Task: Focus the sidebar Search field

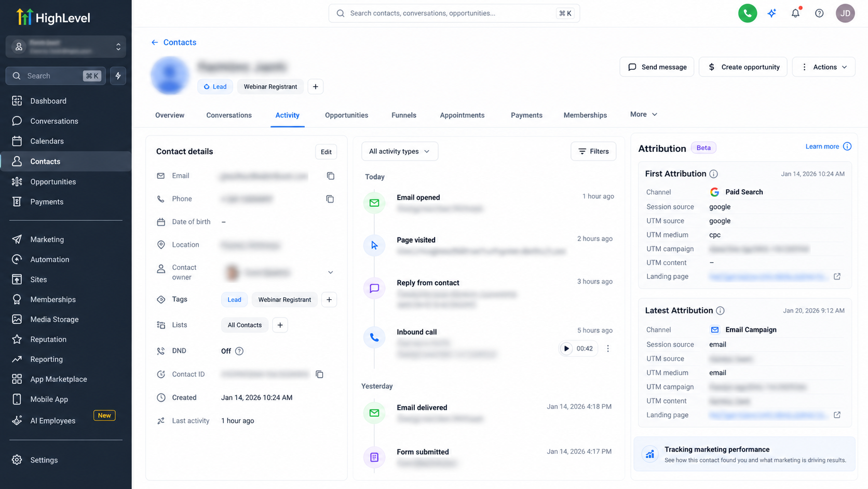Action: (x=56, y=76)
